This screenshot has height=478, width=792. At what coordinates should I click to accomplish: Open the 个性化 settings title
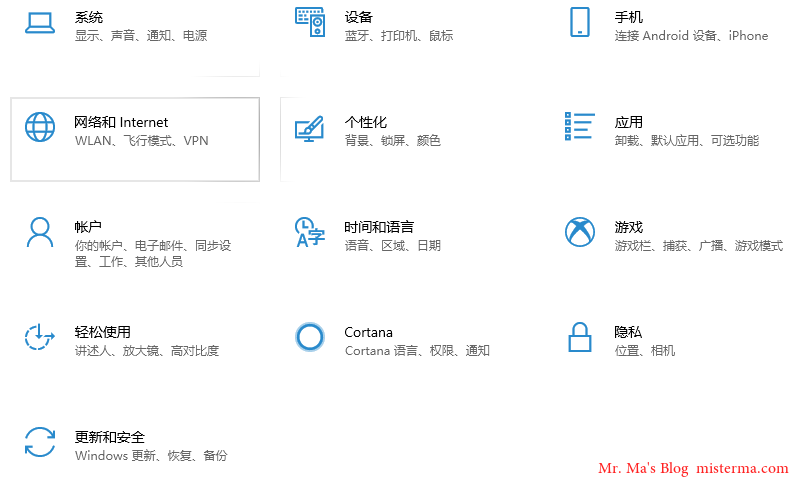tap(366, 122)
